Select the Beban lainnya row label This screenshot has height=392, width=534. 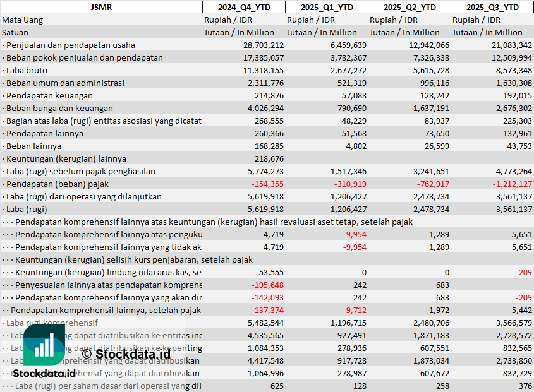(x=32, y=146)
